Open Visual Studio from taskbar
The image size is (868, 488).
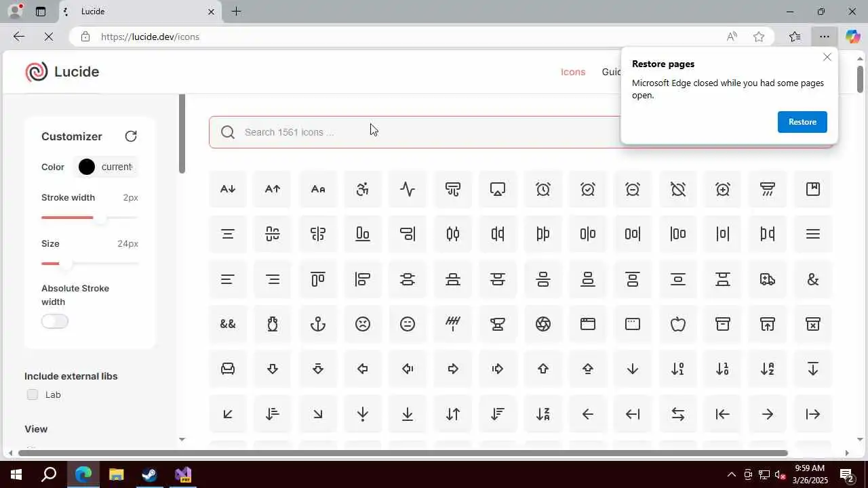tap(183, 474)
